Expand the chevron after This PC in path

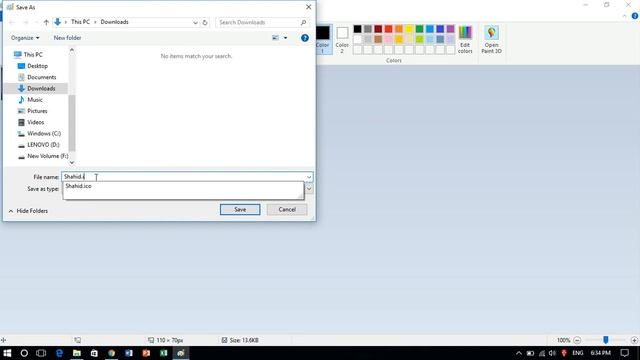pyautogui.click(x=95, y=22)
